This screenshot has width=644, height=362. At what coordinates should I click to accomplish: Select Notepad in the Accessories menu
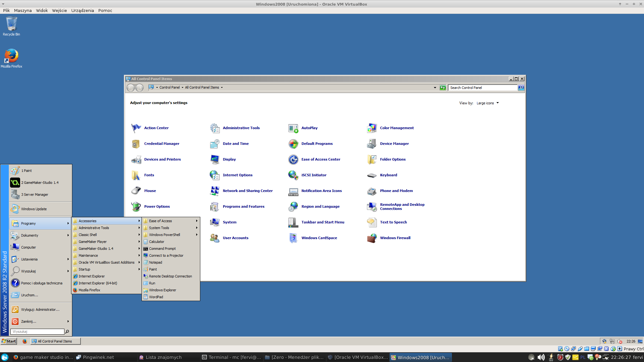155,262
